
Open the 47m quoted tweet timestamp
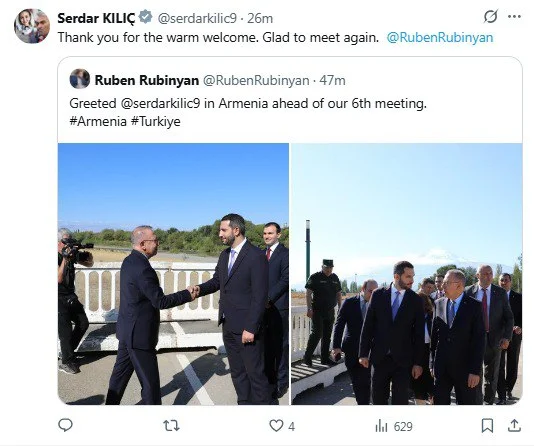[x=332, y=80]
